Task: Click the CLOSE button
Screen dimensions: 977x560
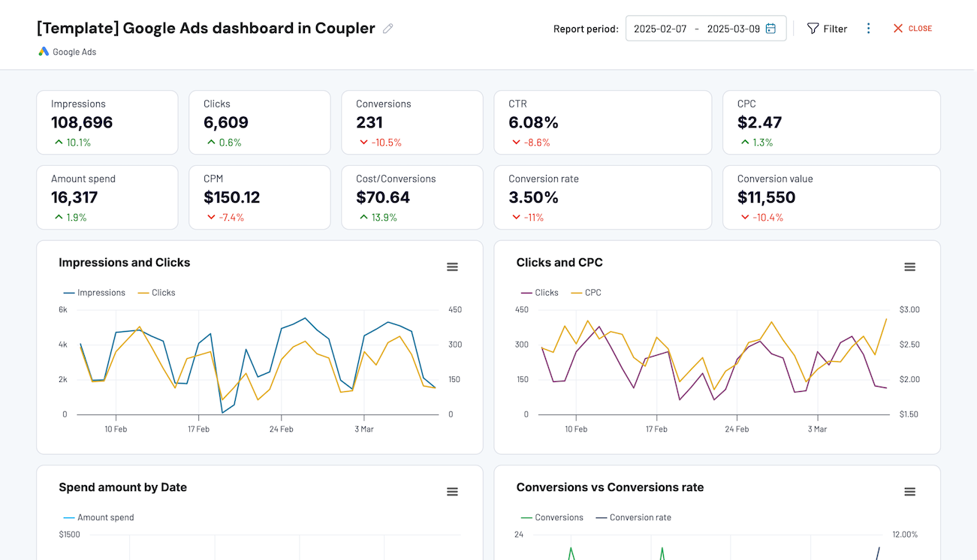Action: pos(912,28)
